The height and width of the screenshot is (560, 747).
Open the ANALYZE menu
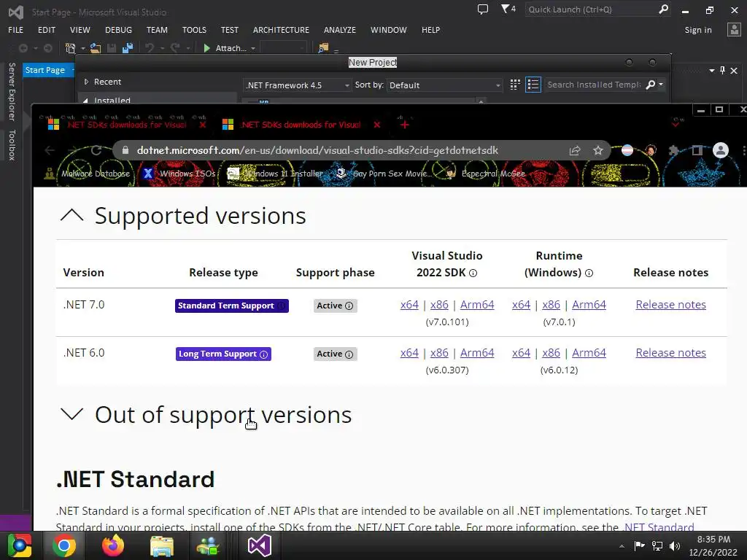340,29
